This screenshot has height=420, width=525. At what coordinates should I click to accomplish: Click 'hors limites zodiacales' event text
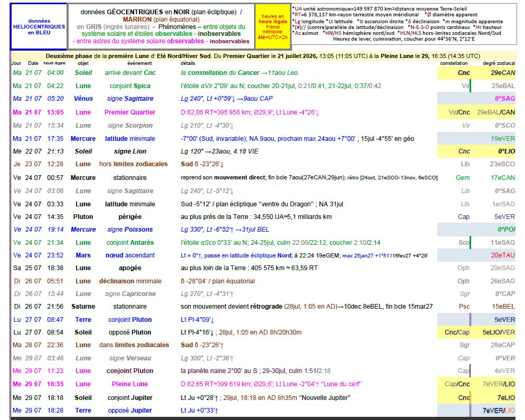point(133,164)
